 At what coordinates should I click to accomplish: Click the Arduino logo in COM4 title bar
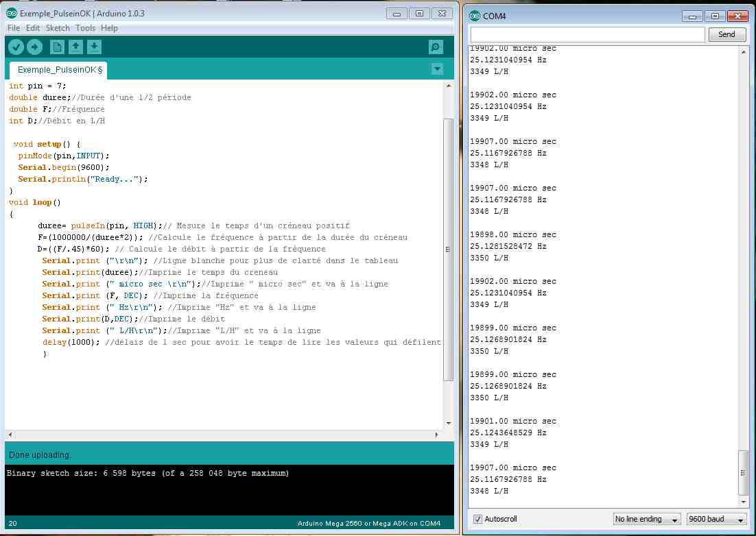pyautogui.click(x=475, y=15)
